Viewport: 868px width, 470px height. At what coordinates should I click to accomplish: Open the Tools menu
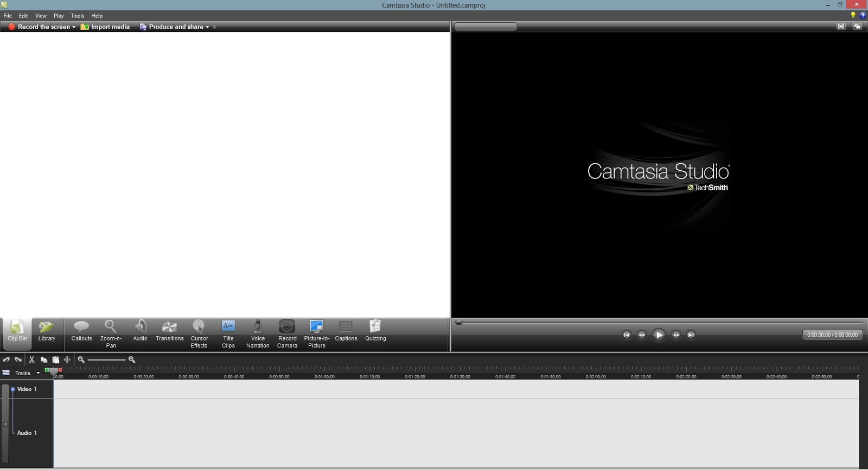(x=78, y=16)
